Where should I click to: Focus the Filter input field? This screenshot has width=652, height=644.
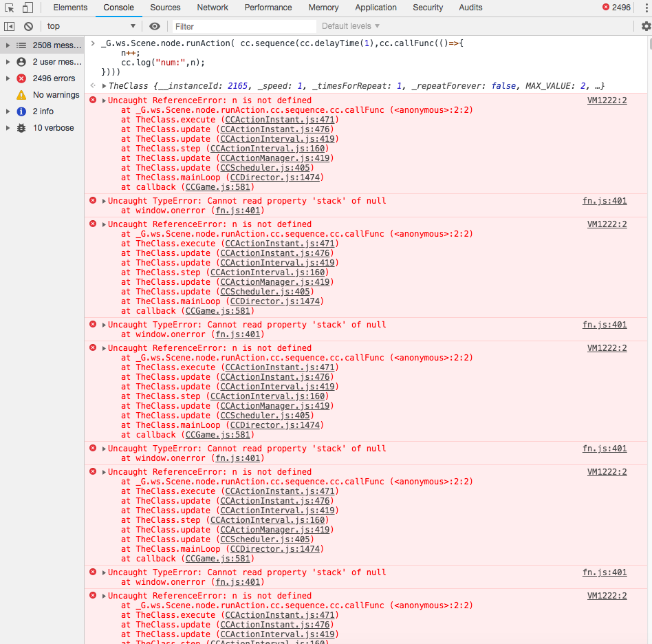[244, 27]
